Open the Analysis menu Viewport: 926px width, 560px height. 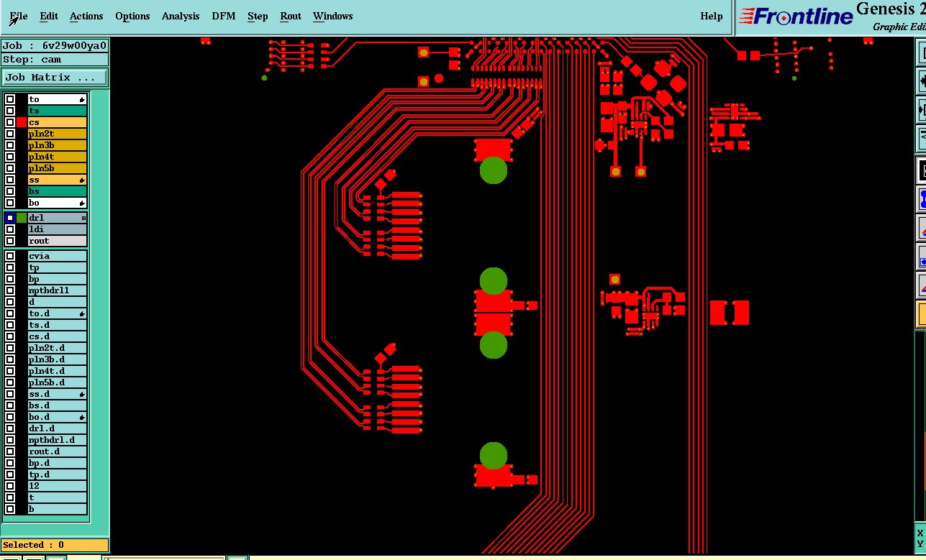click(x=181, y=16)
